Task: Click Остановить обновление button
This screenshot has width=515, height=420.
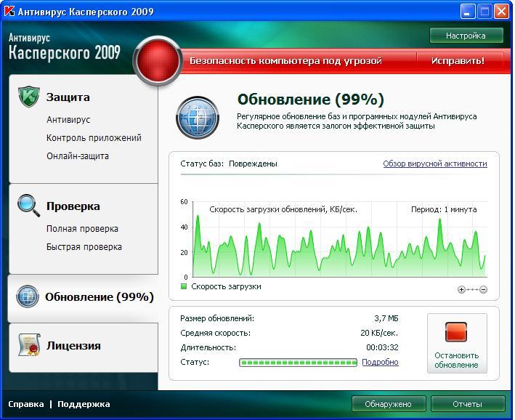Action: coord(457,343)
